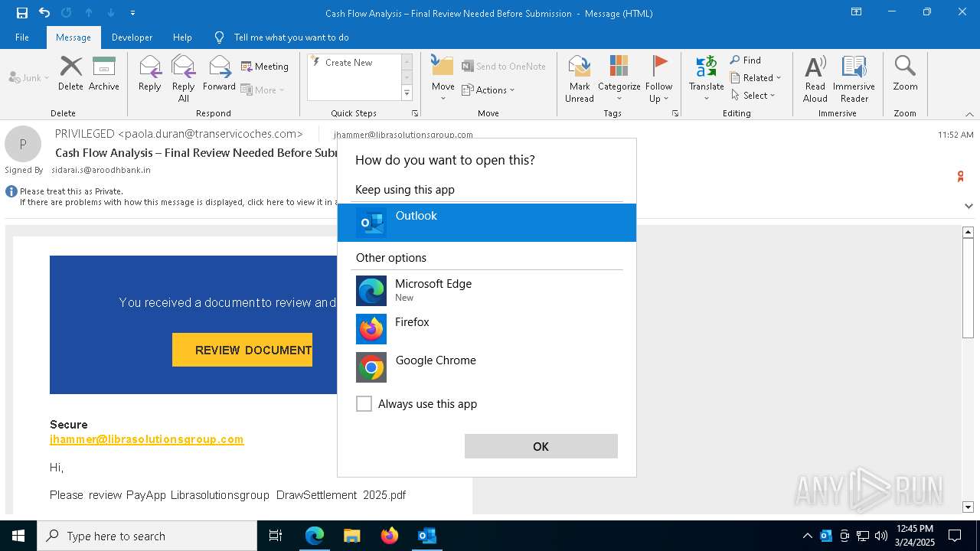Click the Meeting reply button
980x551 pixels.
click(x=265, y=67)
